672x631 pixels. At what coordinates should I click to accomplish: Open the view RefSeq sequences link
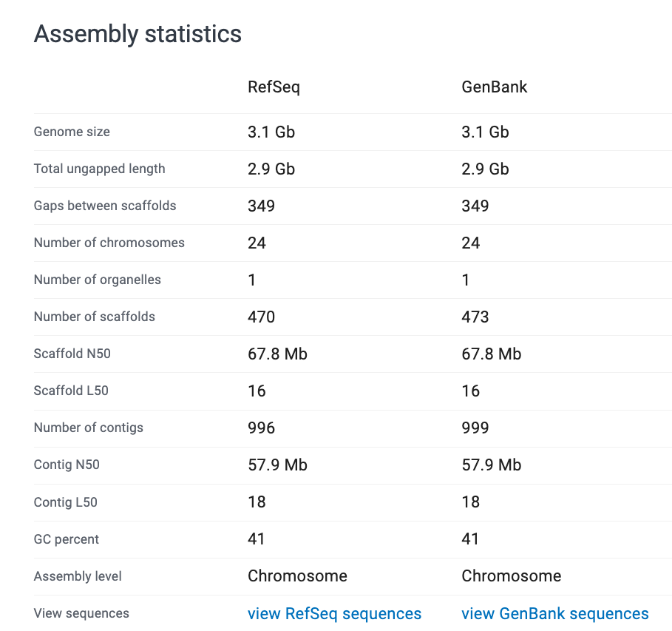tap(334, 613)
